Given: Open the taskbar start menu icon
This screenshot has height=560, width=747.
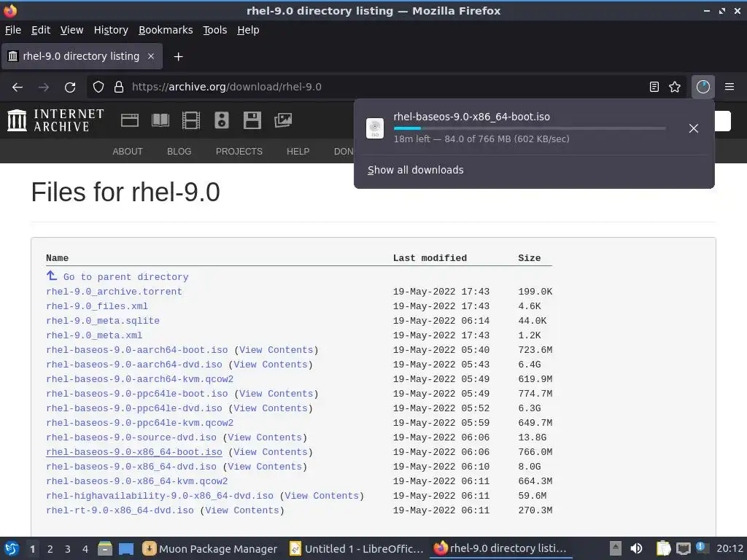Looking at the screenshot, I should [x=12, y=548].
